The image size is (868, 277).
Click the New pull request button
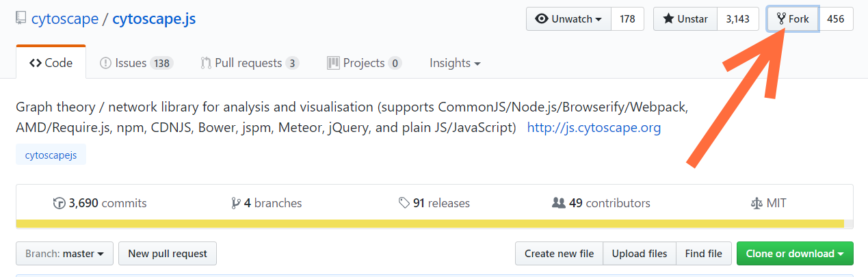coord(168,254)
